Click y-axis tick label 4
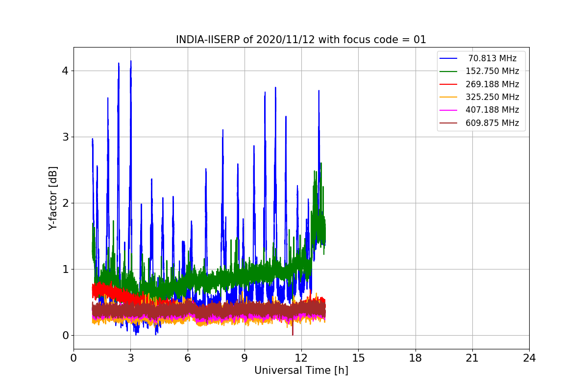Image resolution: width=588 pixels, height=392 pixels. tap(65, 71)
